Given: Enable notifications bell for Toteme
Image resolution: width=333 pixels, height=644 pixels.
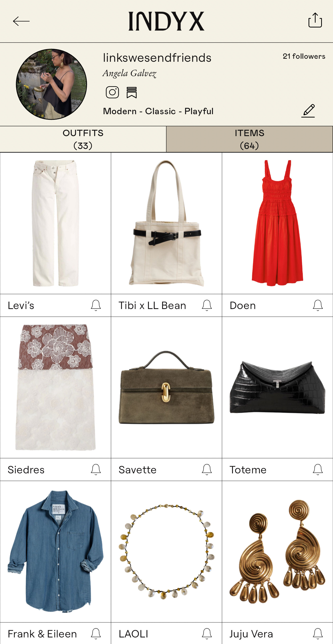Looking at the screenshot, I should click(x=318, y=470).
